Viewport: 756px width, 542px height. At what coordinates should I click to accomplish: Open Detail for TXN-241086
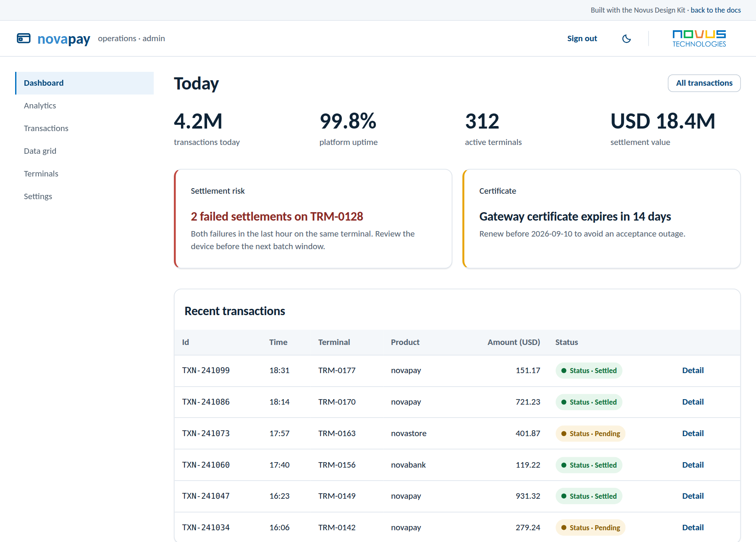click(x=693, y=402)
